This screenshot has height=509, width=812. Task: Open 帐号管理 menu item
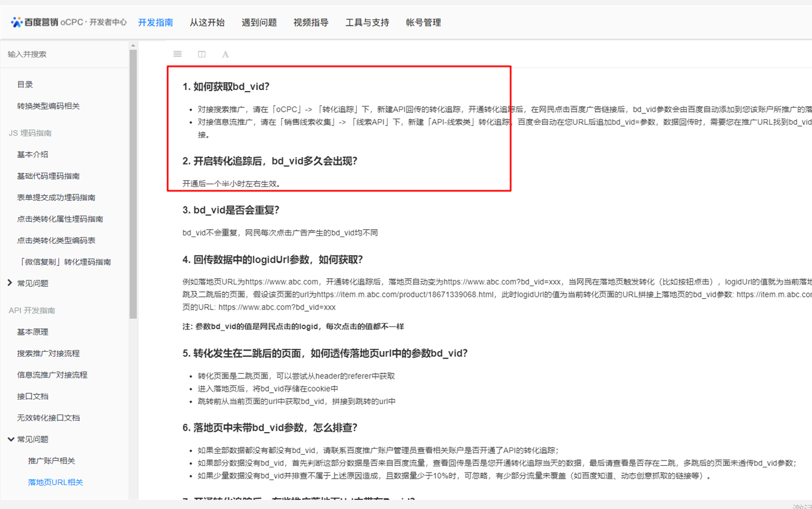pos(423,23)
